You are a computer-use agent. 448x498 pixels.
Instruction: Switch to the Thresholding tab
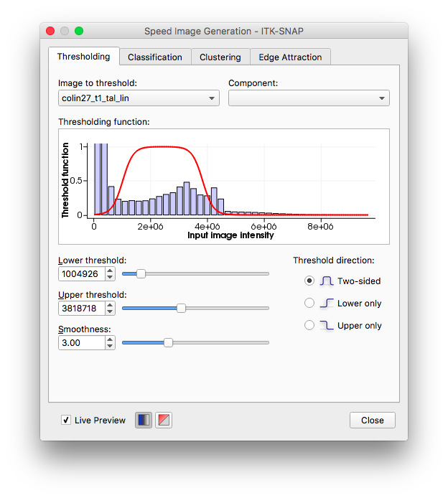point(84,57)
